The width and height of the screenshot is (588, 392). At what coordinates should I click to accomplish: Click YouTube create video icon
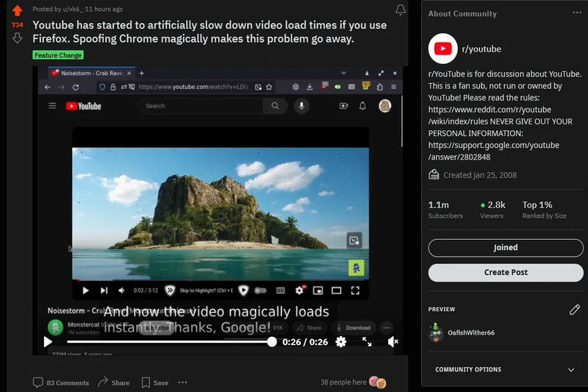tap(344, 106)
